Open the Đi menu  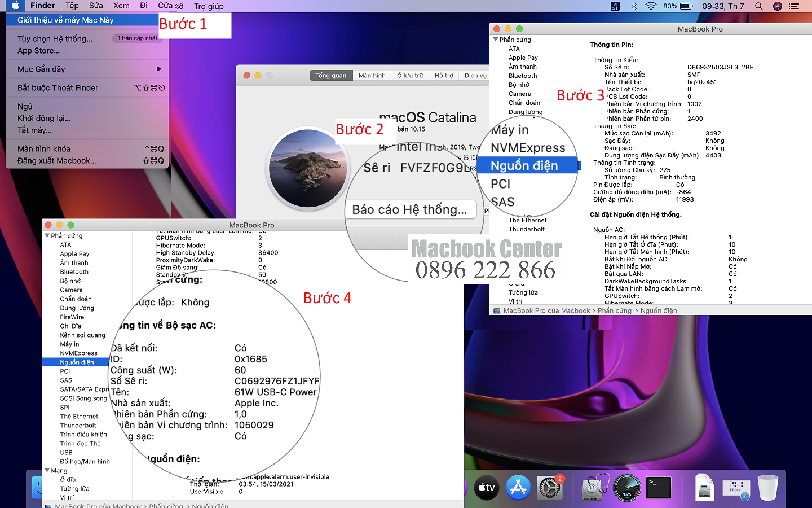[x=144, y=6]
